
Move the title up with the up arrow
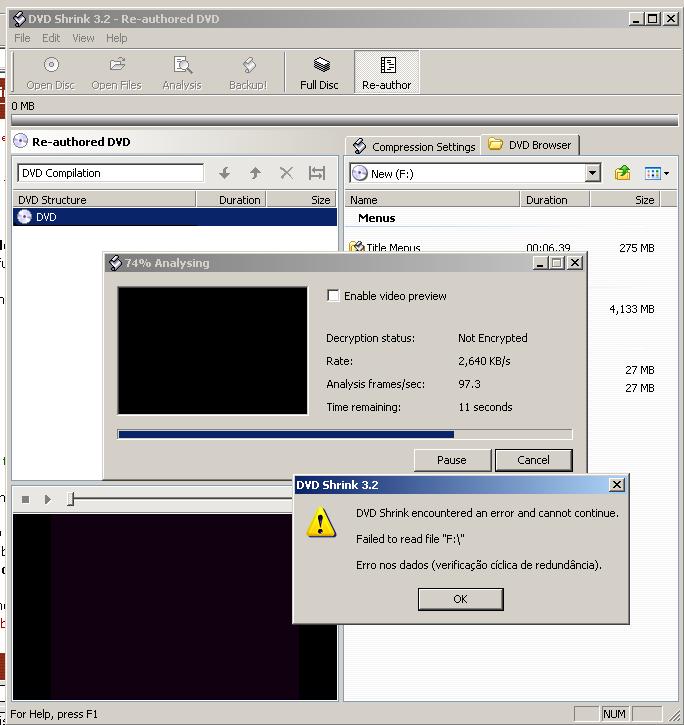[255, 173]
